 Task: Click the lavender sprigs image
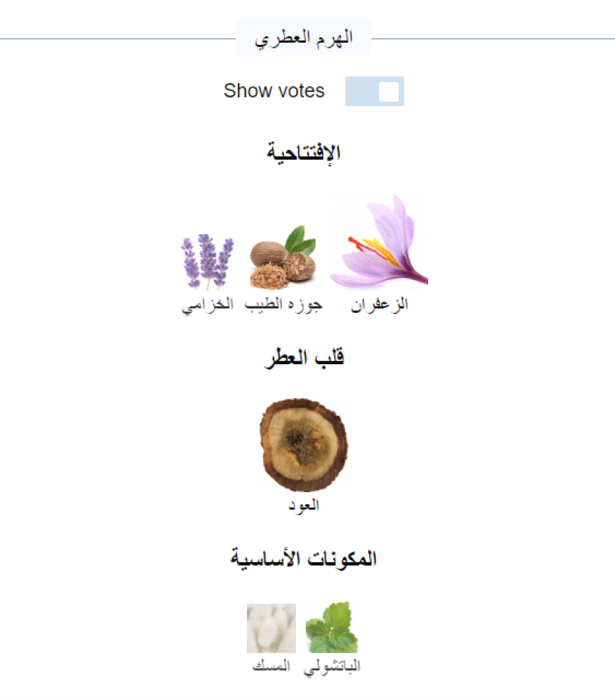207,262
